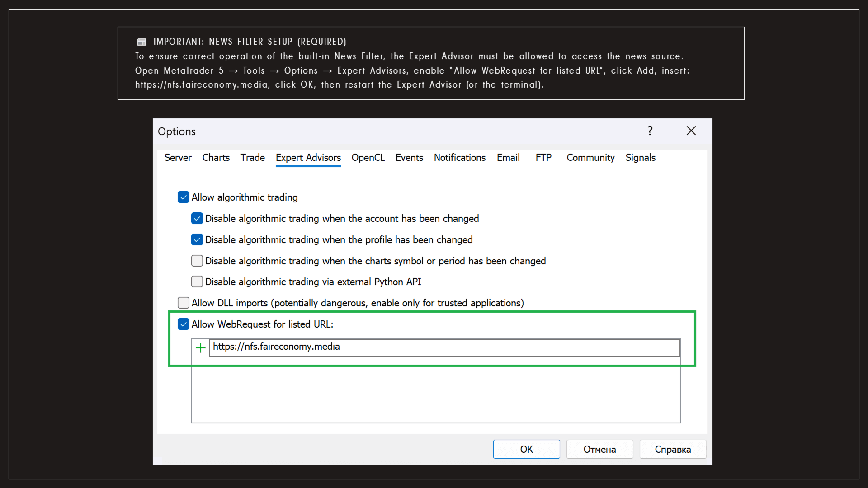868x488 pixels.
Task: Switch to the Signals tab
Action: [640, 158]
